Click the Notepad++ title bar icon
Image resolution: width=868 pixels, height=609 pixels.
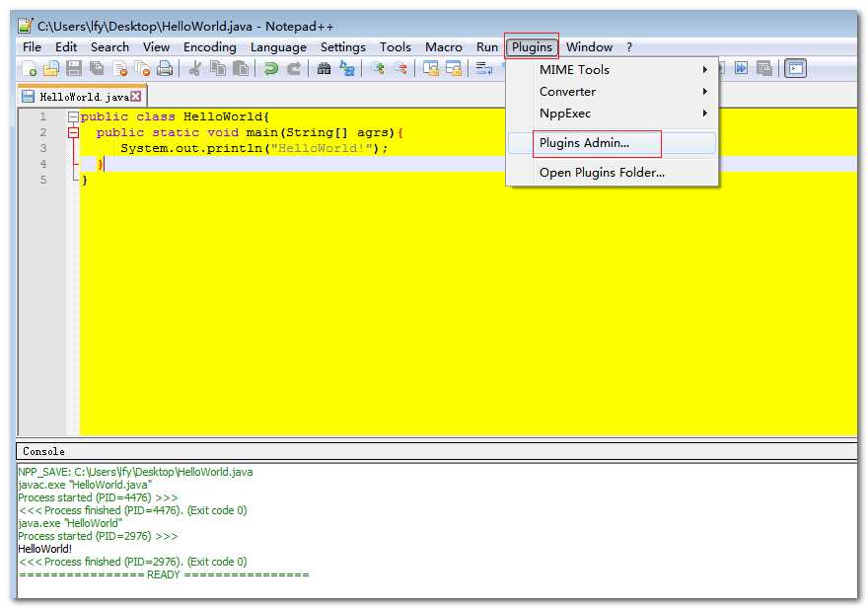25,26
